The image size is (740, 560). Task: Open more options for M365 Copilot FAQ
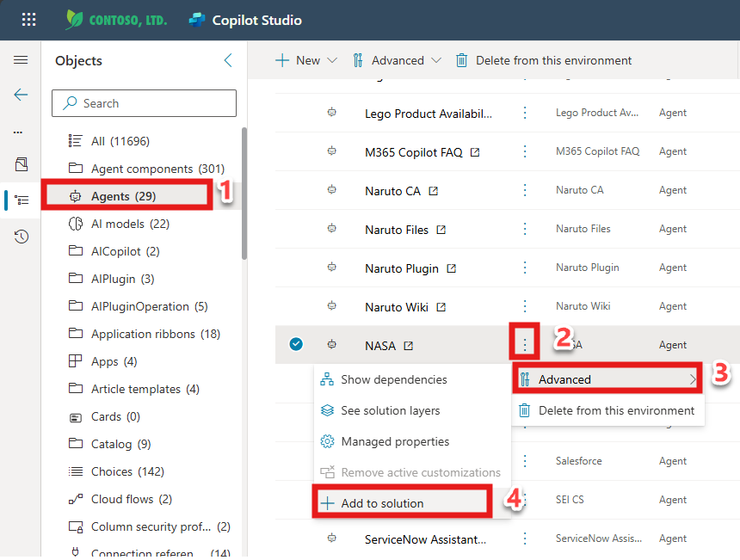(525, 151)
